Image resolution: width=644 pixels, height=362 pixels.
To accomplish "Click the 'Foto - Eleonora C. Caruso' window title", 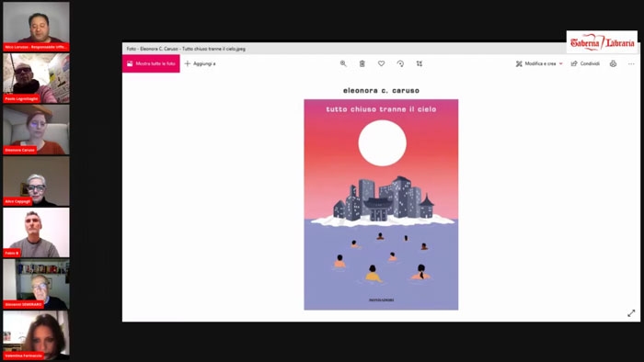I will tap(186, 49).
